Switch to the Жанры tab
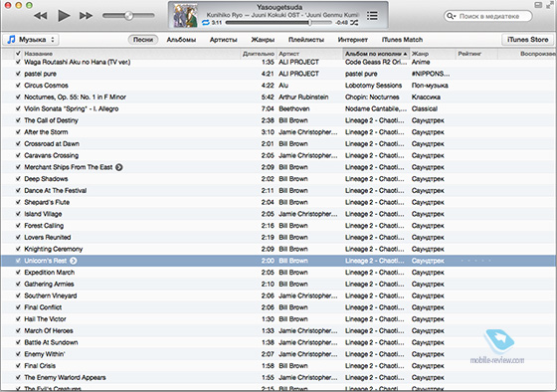This screenshot has height=392, width=557. point(263,40)
